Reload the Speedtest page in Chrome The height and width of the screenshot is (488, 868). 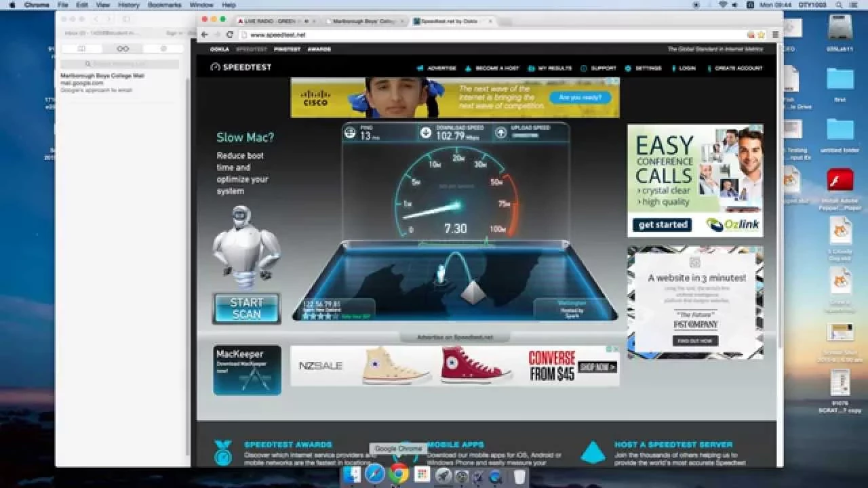click(x=230, y=35)
